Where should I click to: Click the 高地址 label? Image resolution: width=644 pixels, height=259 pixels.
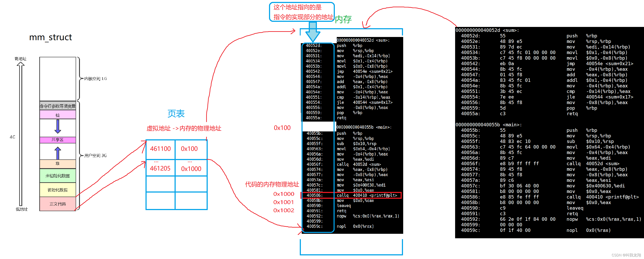click(x=21, y=59)
